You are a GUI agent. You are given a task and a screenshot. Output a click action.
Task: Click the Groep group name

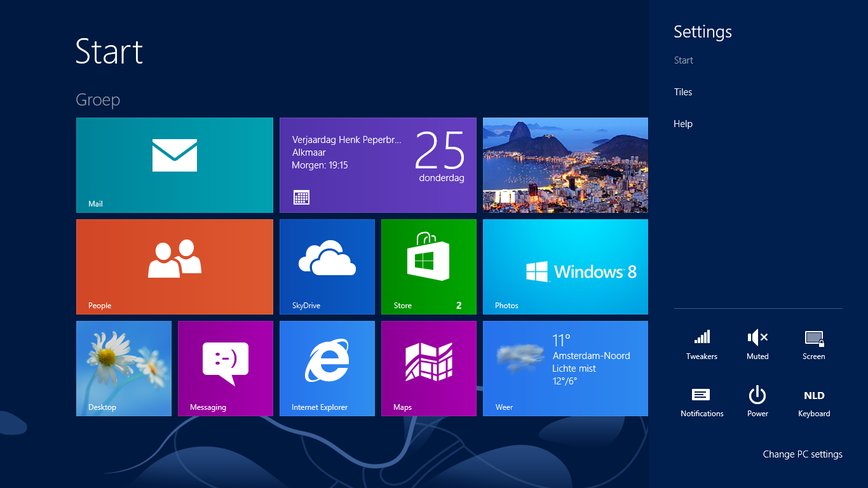[x=98, y=100]
